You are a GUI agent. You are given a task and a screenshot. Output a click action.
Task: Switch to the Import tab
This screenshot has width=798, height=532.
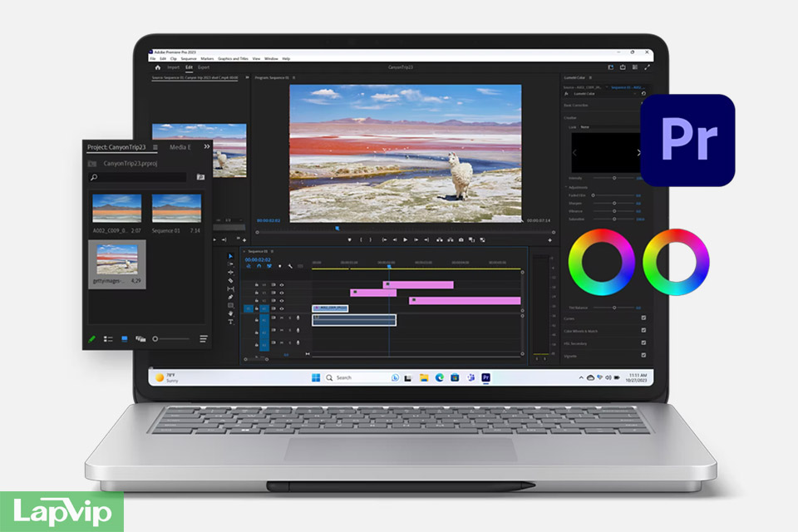click(173, 67)
